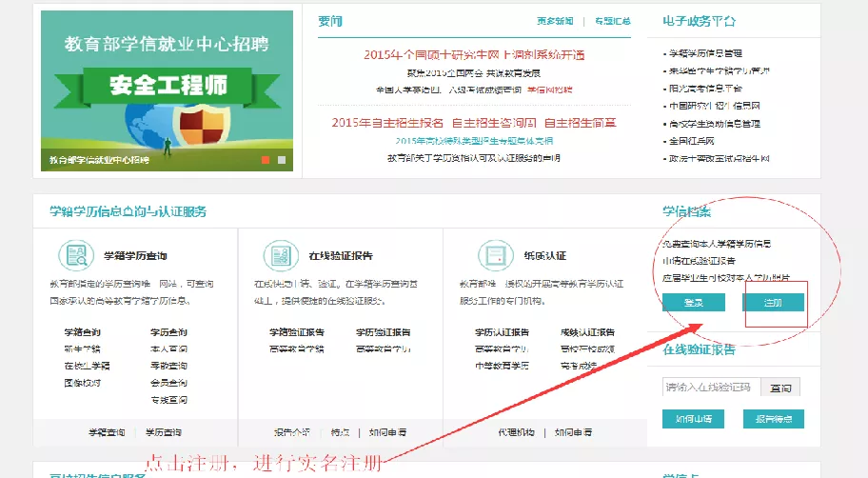The image size is (868, 478).
Task: Open 高等教育学籍 link under 学籍验证报告
Action: (297, 349)
